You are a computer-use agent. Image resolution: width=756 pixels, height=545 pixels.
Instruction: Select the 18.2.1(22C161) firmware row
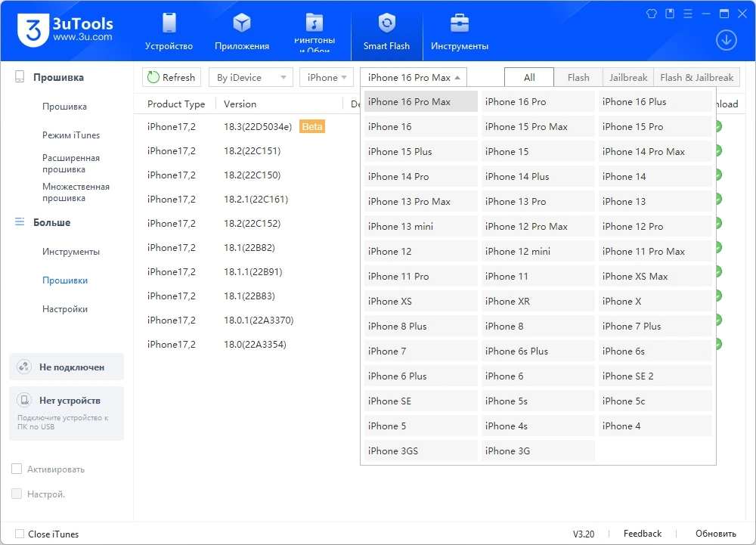pyautogui.click(x=247, y=199)
